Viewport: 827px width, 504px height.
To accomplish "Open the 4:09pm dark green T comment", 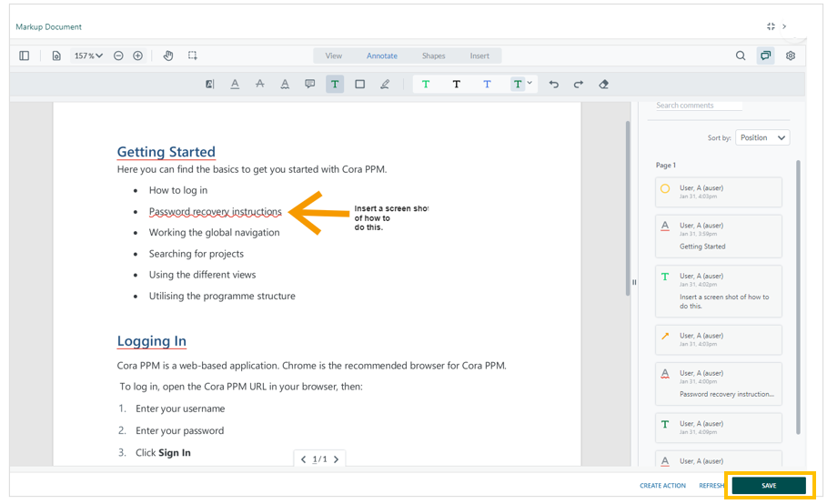I will tap(719, 428).
